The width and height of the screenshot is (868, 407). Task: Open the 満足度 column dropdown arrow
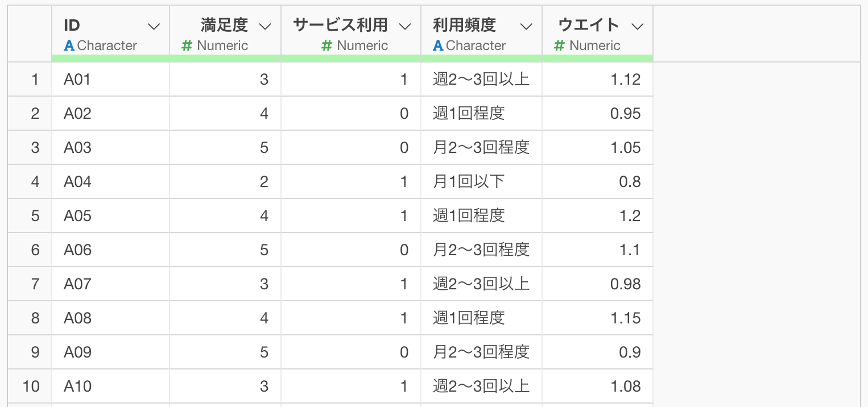(x=265, y=26)
